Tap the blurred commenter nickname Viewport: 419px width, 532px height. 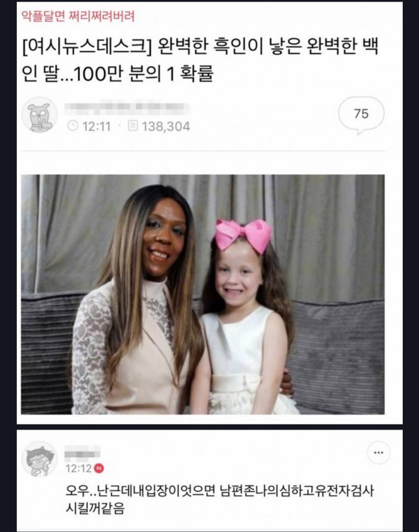pos(82,452)
